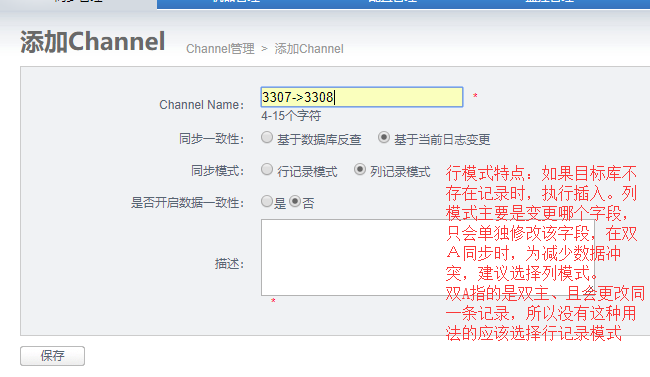Enable data consistency with 是 radio
This screenshot has width=650, height=377.
point(267,201)
